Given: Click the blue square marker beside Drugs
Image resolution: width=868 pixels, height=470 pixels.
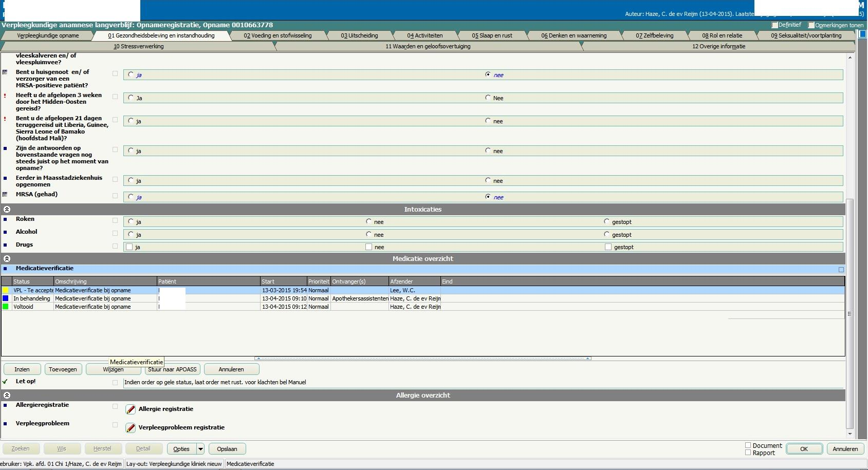Looking at the screenshot, I should click(5, 245).
